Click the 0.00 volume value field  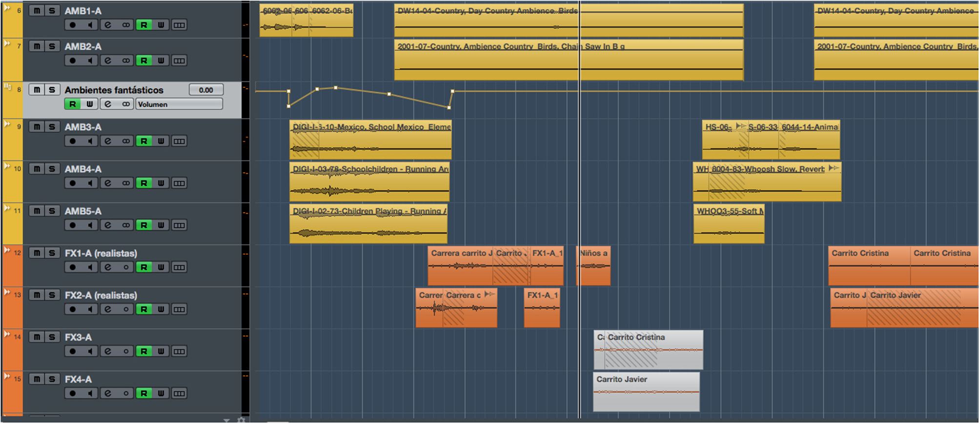205,90
